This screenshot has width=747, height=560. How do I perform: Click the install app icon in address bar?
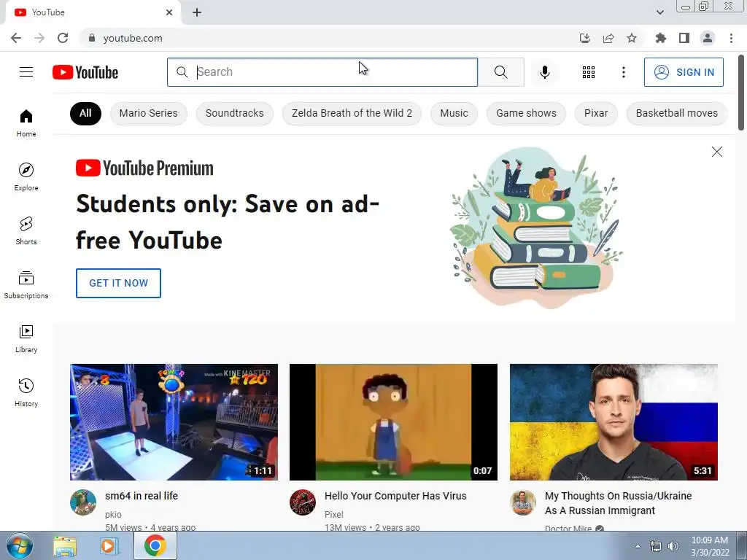[x=584, y=38]
